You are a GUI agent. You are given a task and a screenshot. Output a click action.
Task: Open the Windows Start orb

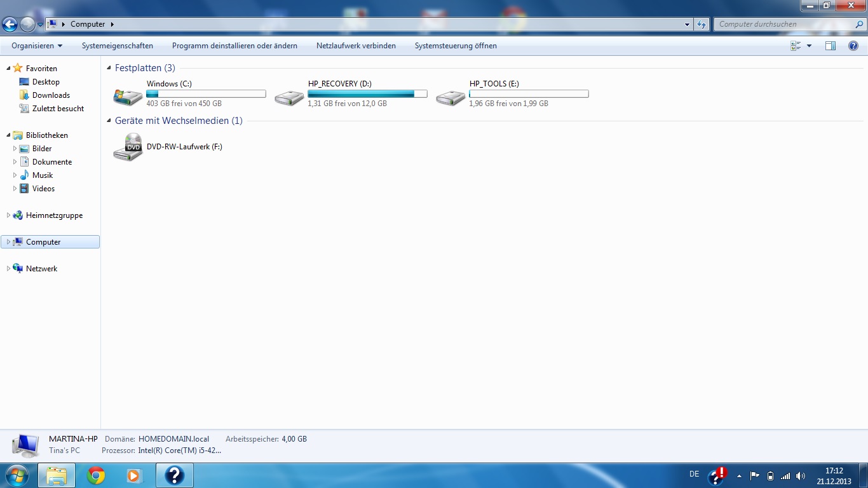17,475
